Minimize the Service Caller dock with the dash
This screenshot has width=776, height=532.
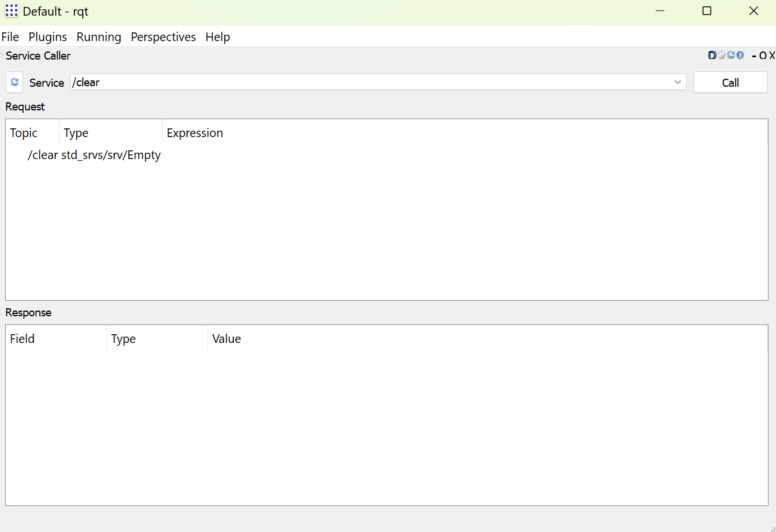coord(754,56)
